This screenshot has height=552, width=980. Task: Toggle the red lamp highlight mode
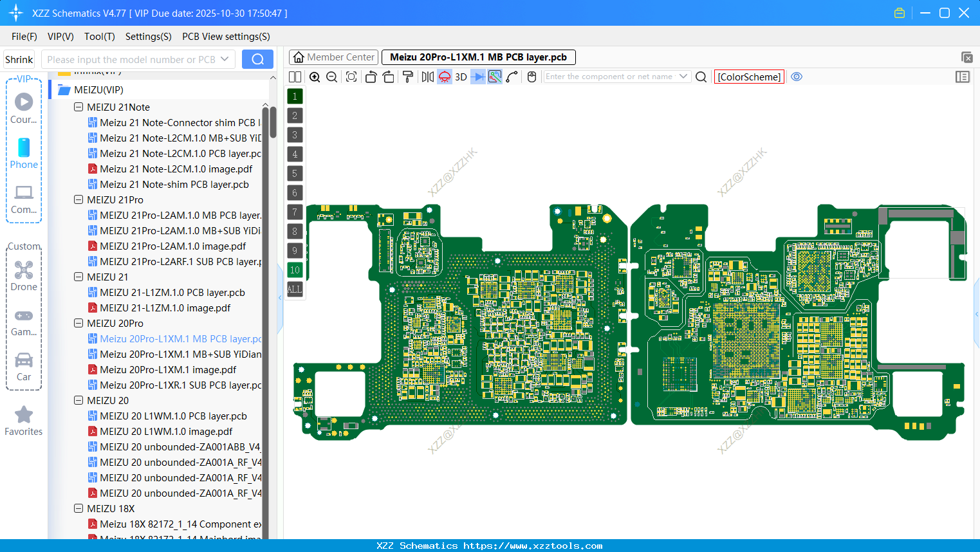444,77
